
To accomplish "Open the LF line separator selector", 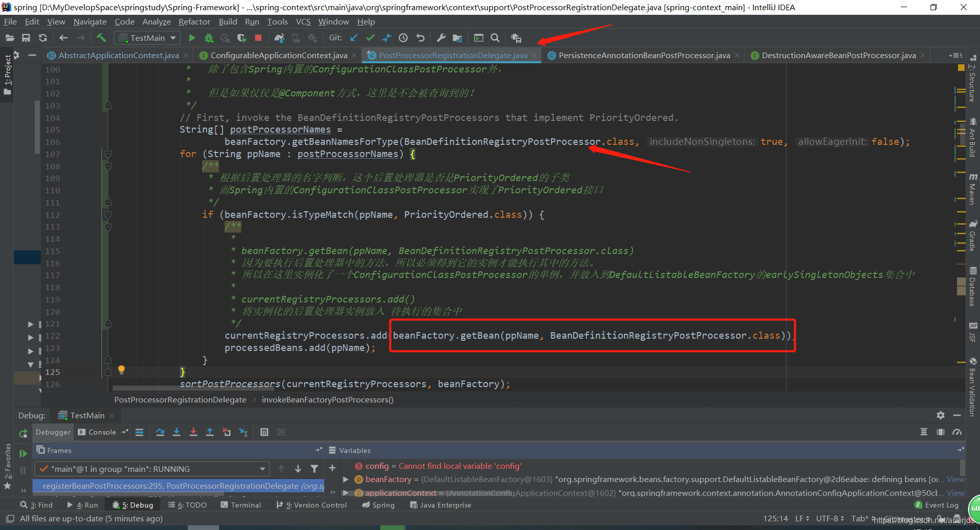I will click(802, 518).
